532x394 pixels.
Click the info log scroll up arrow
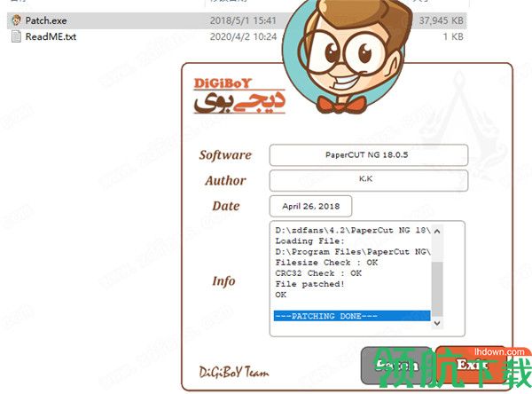click(437, 232)
